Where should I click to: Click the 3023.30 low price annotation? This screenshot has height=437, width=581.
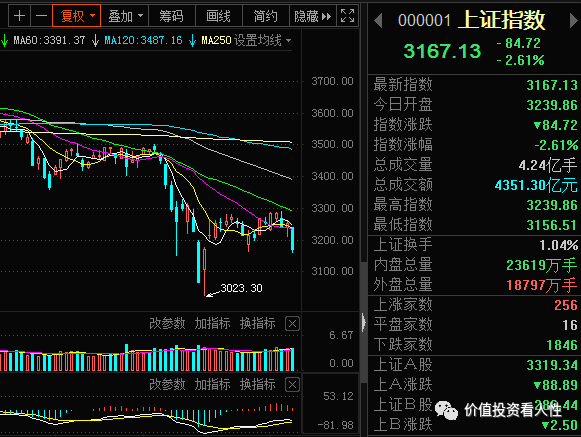[x=241, y=288]
